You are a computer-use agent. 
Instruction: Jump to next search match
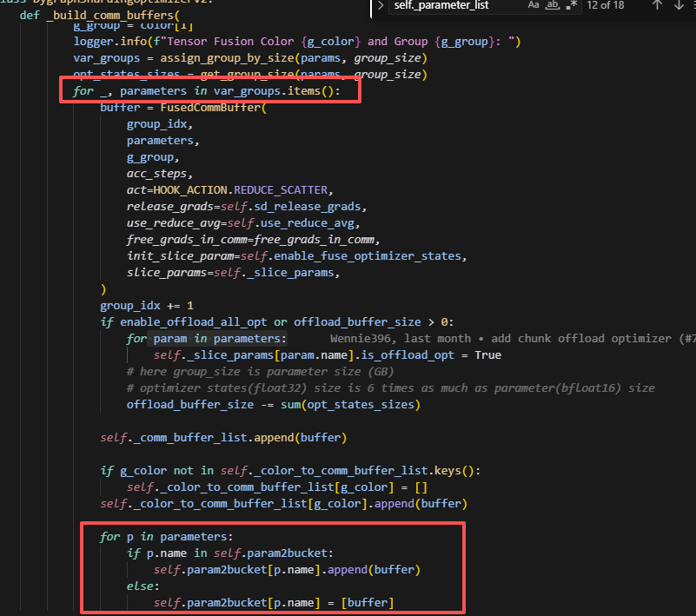pyautogui.click(x=679, y=5)
